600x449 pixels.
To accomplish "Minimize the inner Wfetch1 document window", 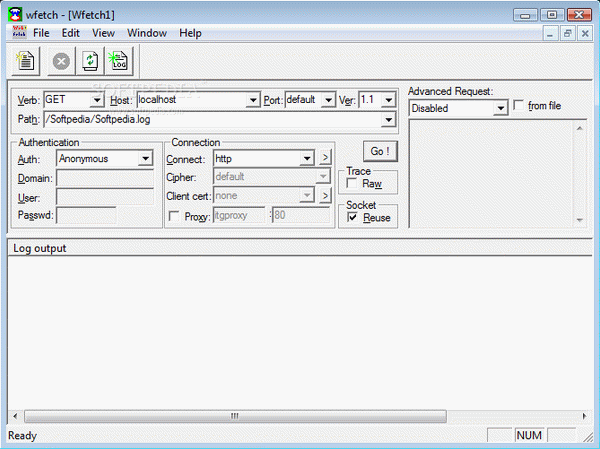I will pyautogui.click(x=550, y=34).
